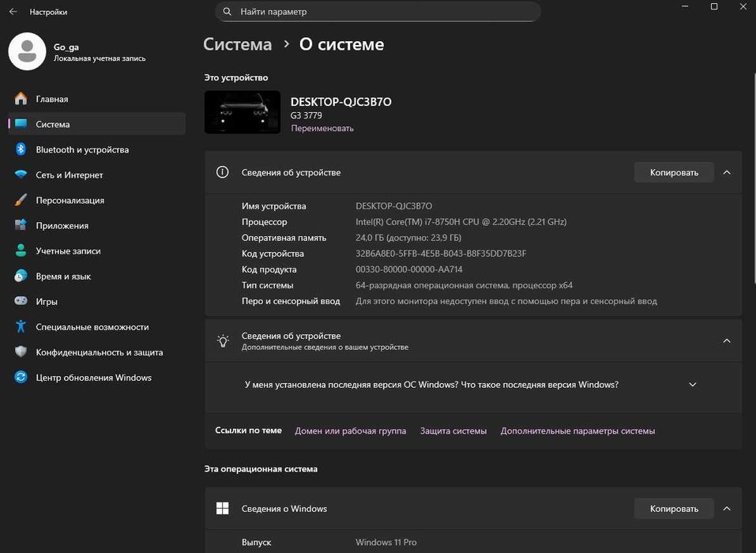Click the Windows logo icon in Сведения о Windows
Image resolution: width=756 pixels, height=553 pixels.
[222, 508]
